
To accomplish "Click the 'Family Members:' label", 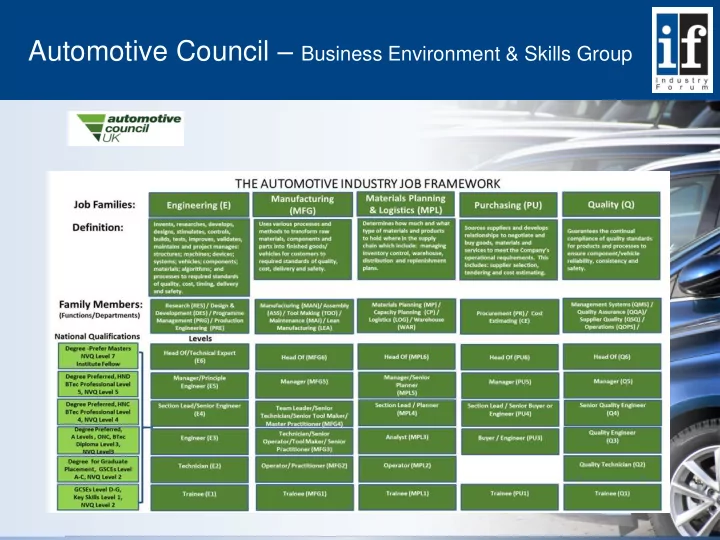I will click(101, 304).
